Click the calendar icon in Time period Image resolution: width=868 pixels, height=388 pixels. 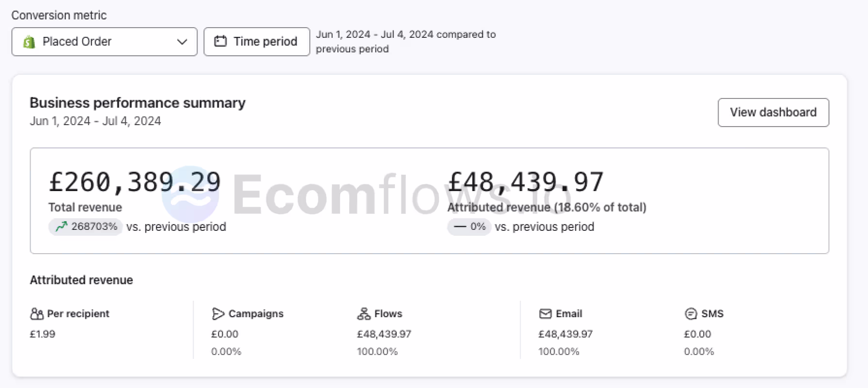(x=220, y=41)
